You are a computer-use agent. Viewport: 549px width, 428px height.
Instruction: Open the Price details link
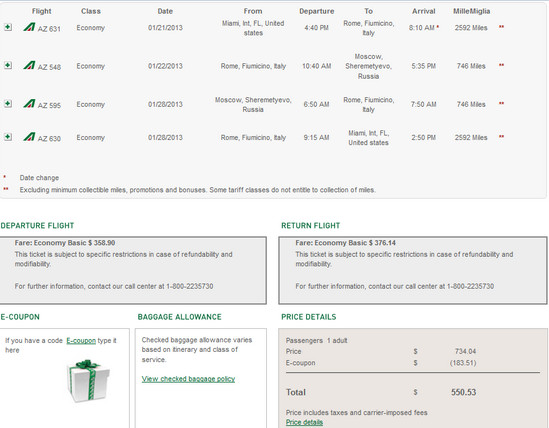coord(304,422)
